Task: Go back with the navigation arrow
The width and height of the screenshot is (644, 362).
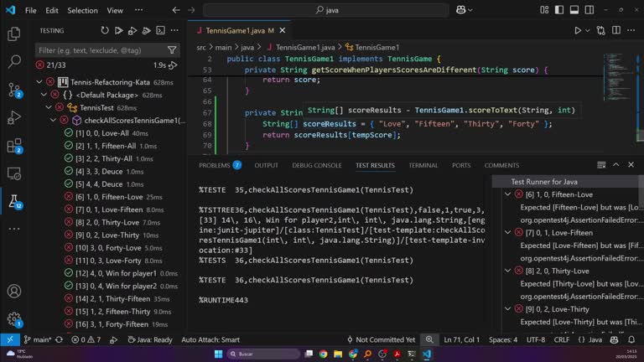Action: pos(176,10)
